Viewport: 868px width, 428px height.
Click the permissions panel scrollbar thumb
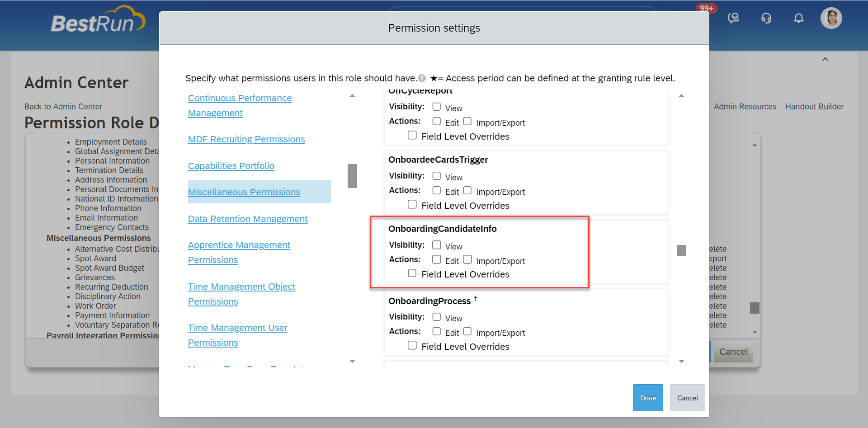coord(681,250)
